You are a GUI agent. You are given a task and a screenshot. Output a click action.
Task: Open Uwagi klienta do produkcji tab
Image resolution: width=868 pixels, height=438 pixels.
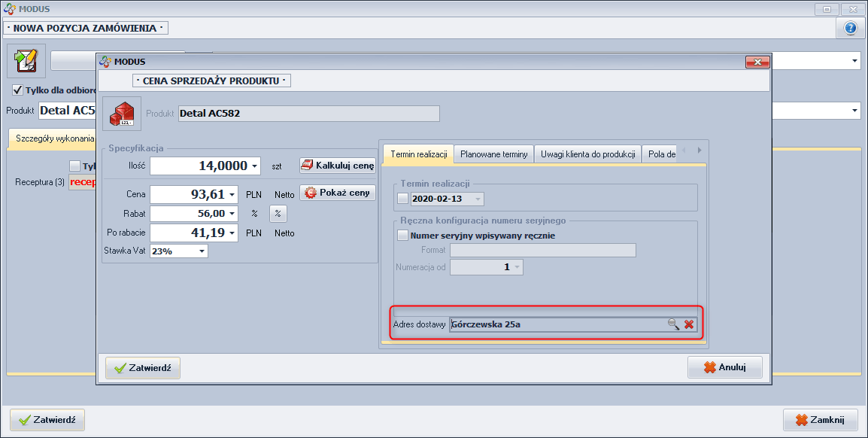coord(588,154)
